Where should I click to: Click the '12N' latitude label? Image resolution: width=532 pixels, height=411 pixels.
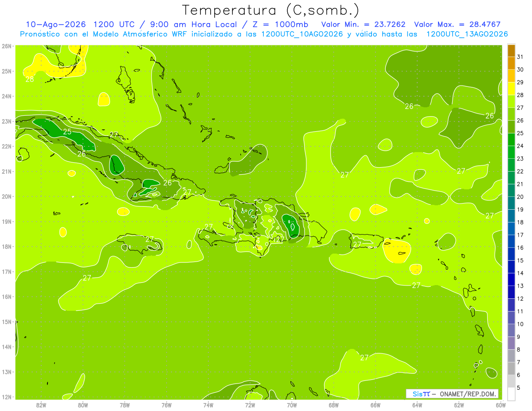tap(7, 397)
